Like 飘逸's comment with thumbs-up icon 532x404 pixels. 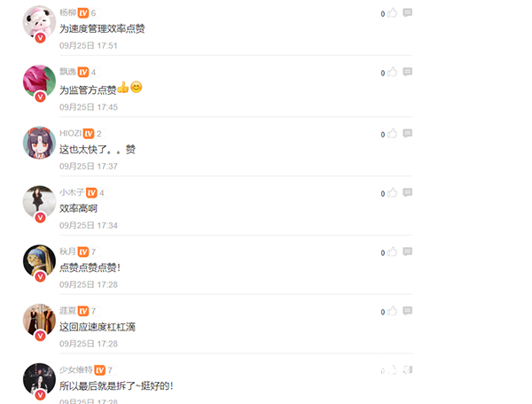click(x=392, y=72)
